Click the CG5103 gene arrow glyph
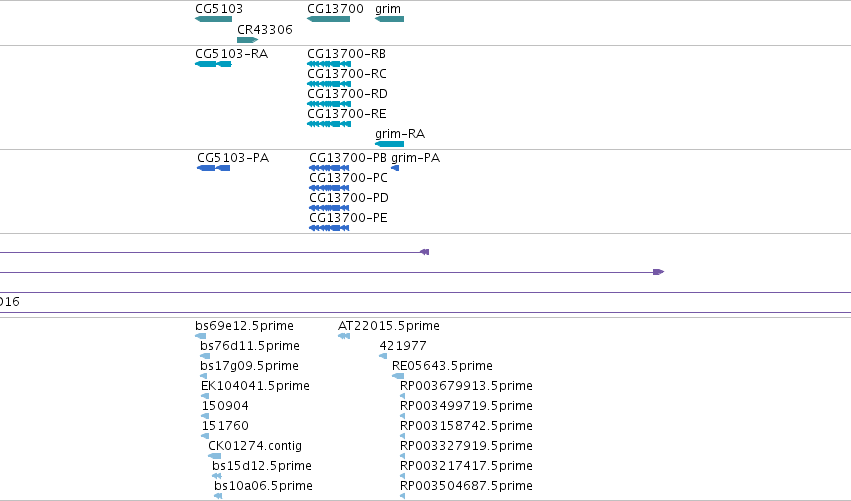 [213, 19]
